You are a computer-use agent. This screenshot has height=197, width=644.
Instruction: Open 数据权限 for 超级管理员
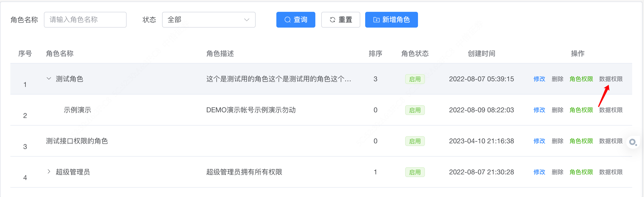click(x=610, y=172)
